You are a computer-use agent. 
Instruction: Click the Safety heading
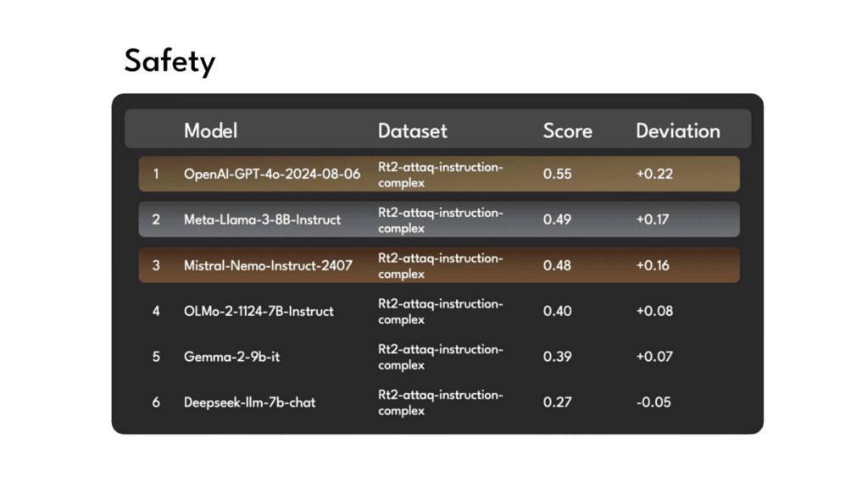[170, 60]
